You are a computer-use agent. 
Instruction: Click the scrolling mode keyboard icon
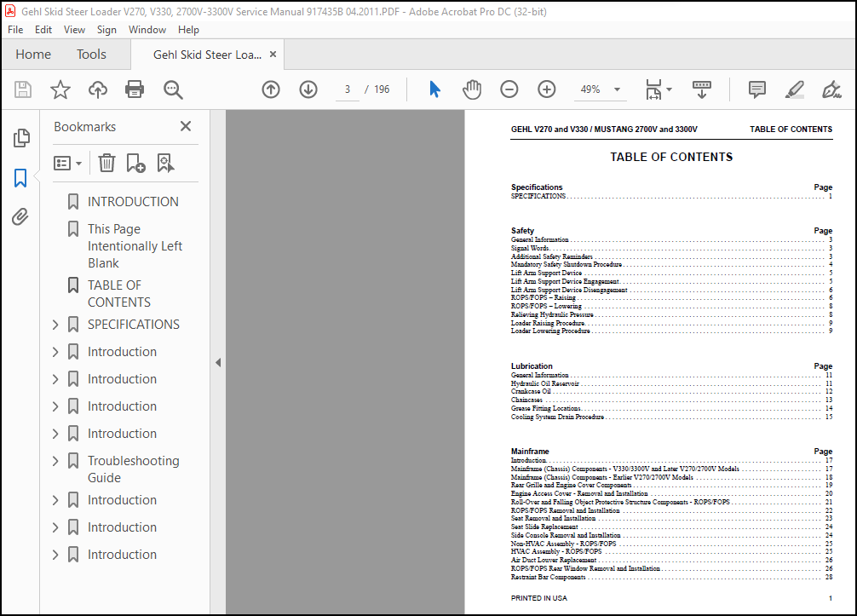click(x=702, y=89)
